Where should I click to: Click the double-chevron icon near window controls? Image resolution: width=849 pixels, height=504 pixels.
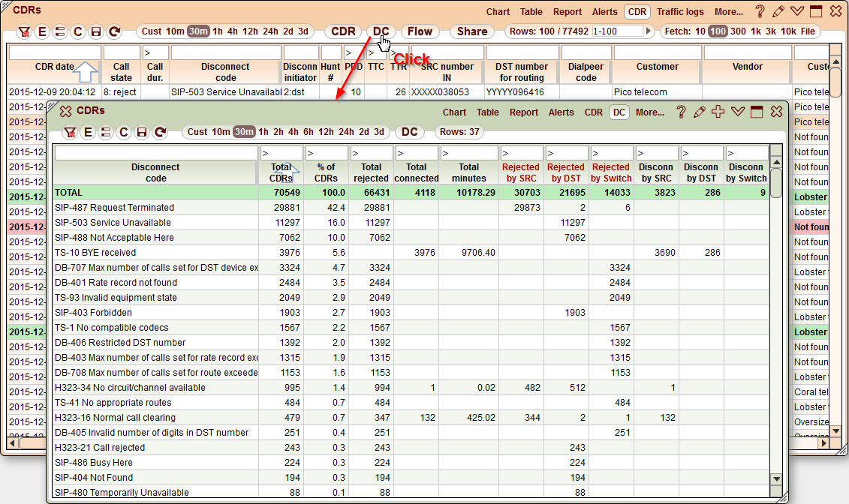point(736,112)
